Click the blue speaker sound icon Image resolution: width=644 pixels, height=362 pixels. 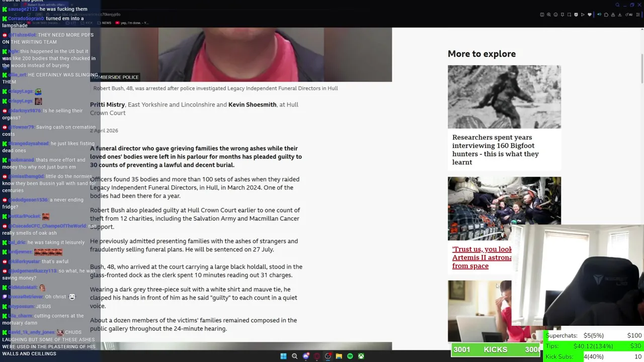click(x=599, y=15)
